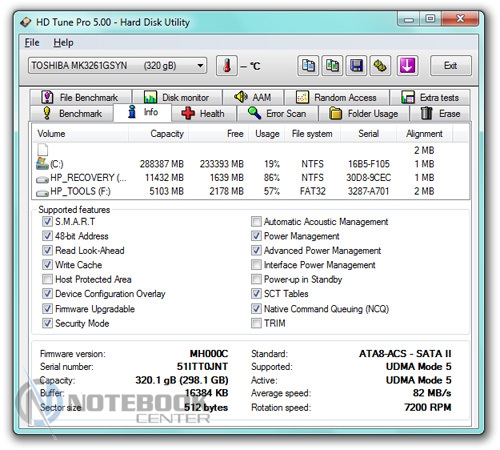
Task: Open the options gears icon
Action: (x=380, y=66)
